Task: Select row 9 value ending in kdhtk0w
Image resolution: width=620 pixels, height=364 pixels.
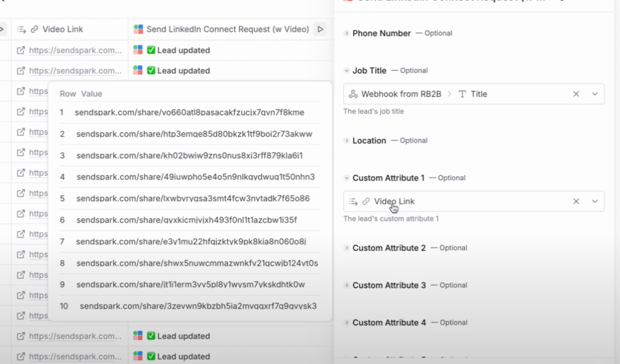Action: pyautogui.click(x=191, y=284)
